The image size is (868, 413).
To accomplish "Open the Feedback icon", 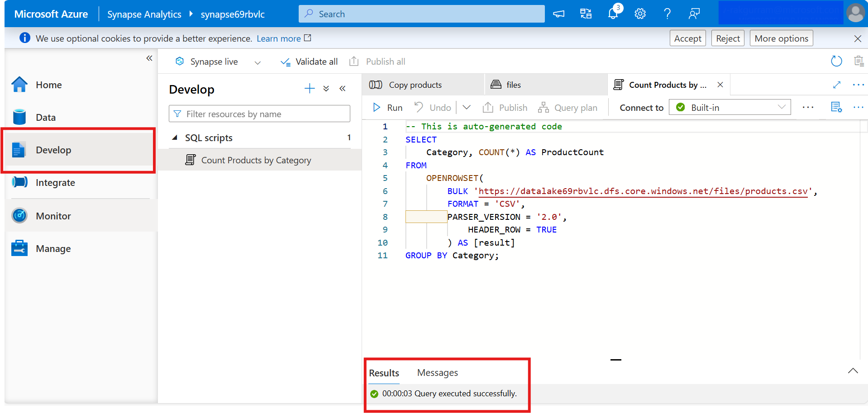I will (694, 14).
